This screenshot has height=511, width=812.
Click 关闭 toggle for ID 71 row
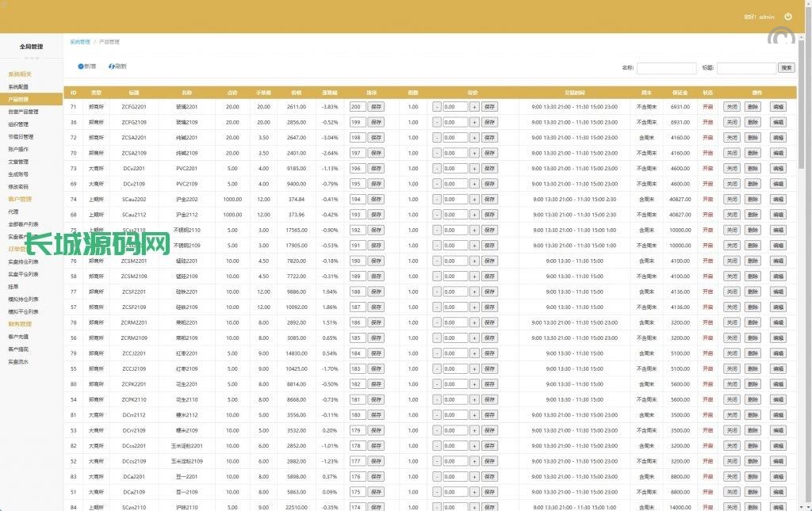(x=731, y=107)
